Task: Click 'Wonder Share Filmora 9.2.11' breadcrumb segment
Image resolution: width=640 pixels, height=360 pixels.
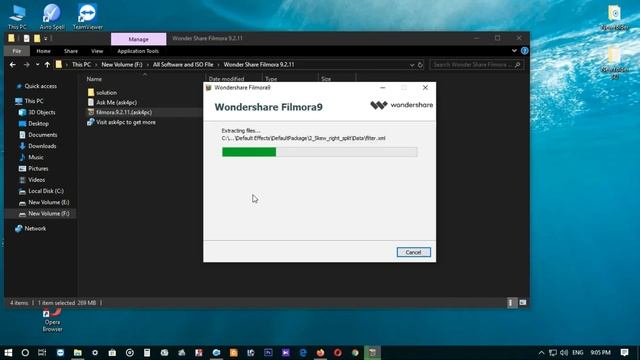Action: tap(259, 64)
